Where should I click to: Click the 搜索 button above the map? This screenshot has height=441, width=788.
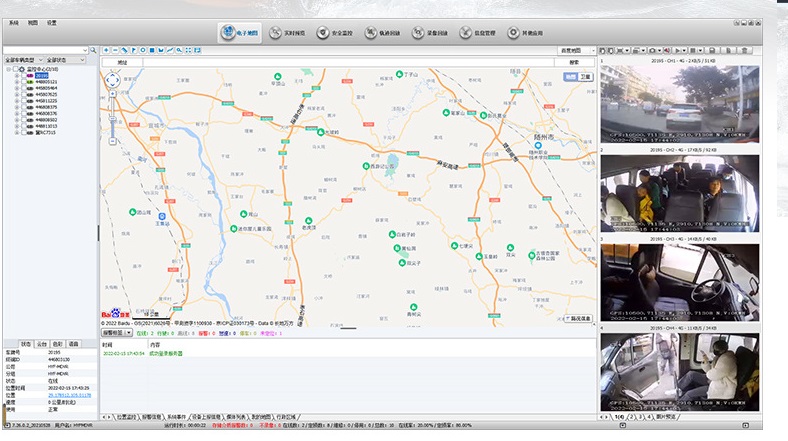click(x=574, y=62)
